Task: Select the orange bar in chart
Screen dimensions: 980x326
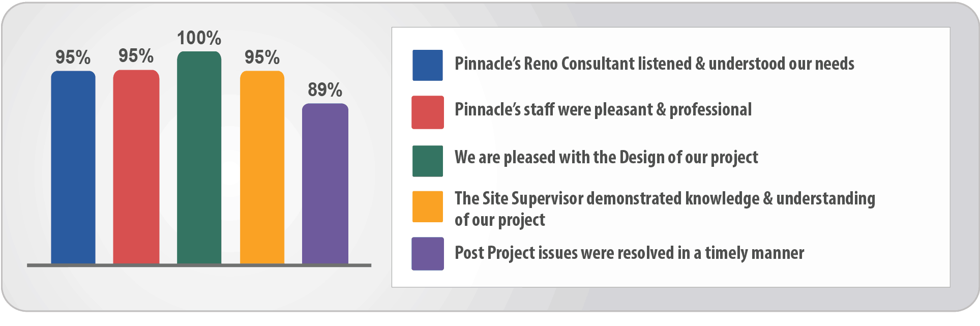Action: pyautogui.click(x=262, y=167)
